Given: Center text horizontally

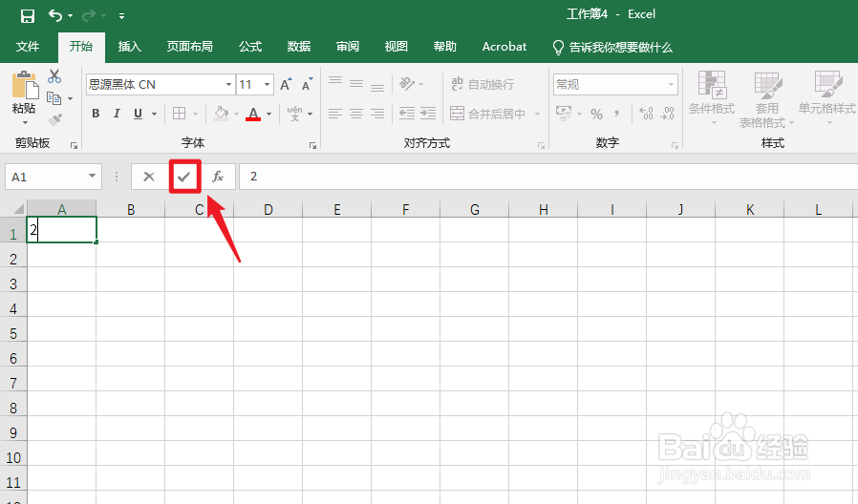Looking at the screenshot, I should click(x=356, y=114).
